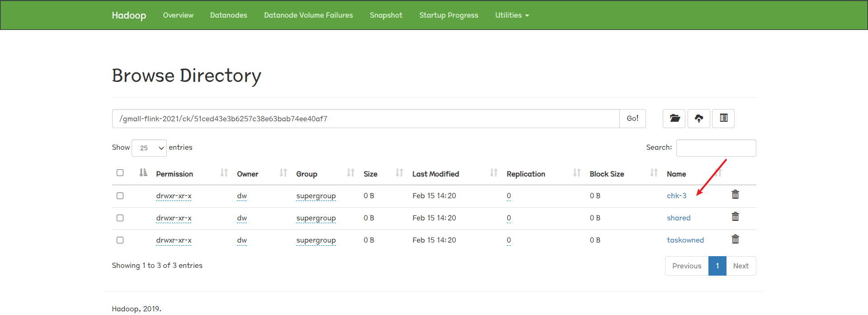Click replication value 0 in shared row

[509, 218]
